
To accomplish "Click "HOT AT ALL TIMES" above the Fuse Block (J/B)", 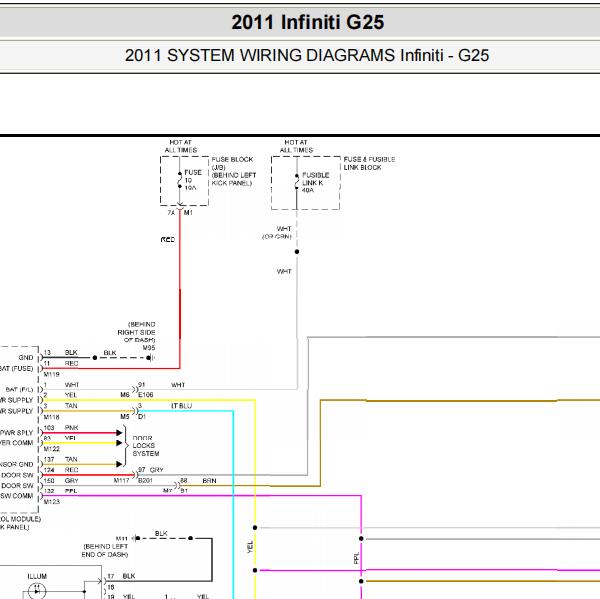I will (181, 146).
